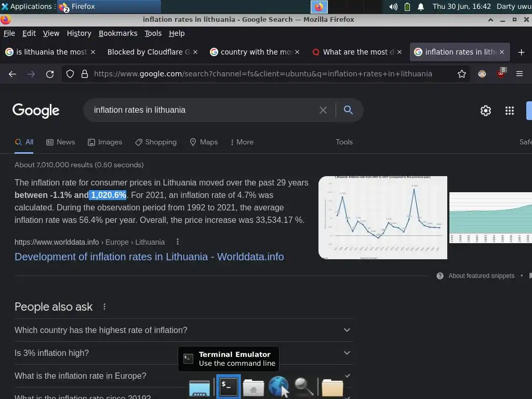532x399 pixels.
Task: Expand 'What is the inflation rate in Europe?'
Action: click(183, 376)
